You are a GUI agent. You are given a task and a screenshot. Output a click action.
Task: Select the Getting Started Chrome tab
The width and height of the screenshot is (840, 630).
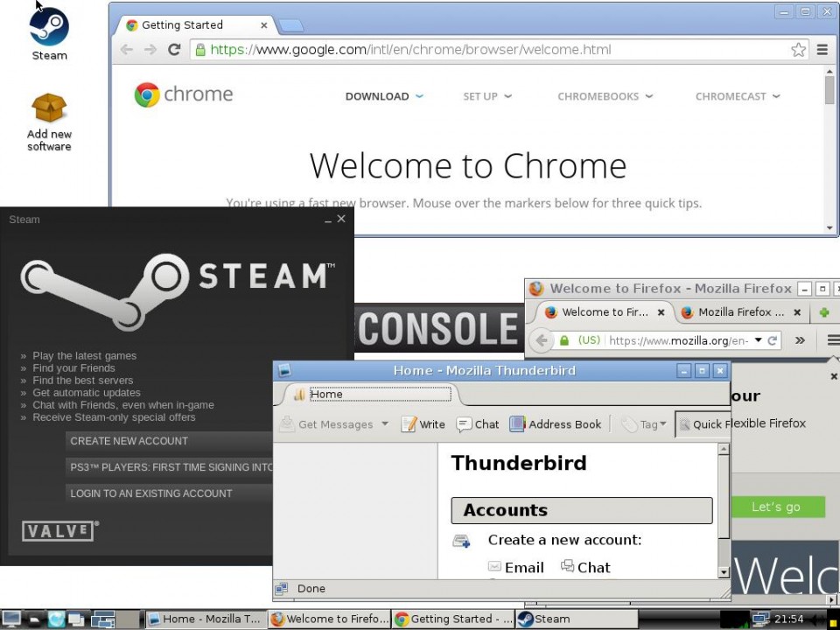click(x=195, y=25)
